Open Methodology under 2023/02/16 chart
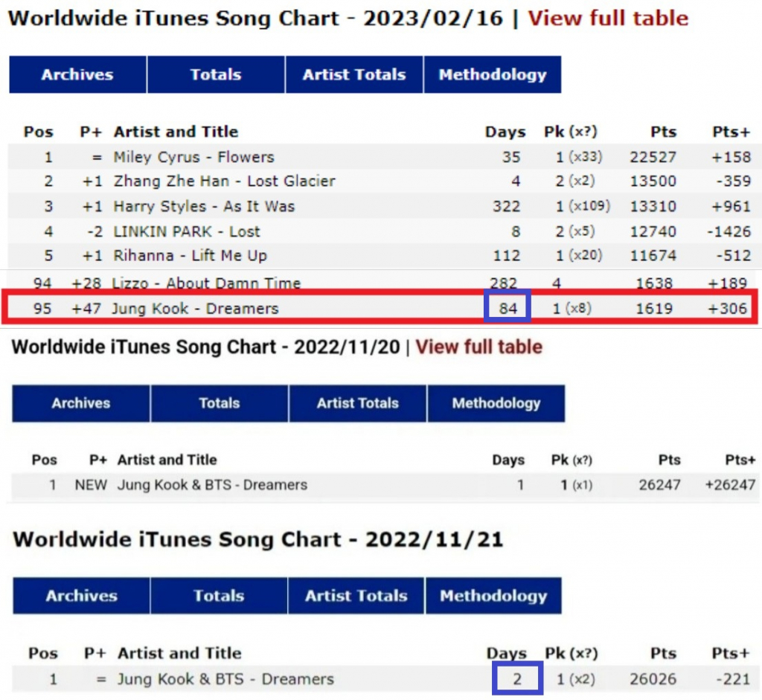762x700 pixels. [493, 74]
